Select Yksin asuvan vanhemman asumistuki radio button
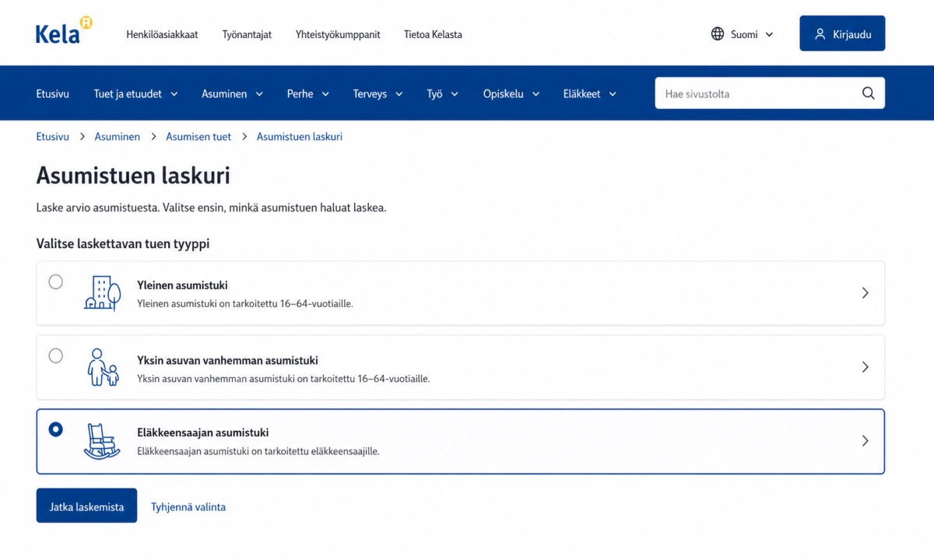This screenshot has width=934, height=560. pos(56,355)
